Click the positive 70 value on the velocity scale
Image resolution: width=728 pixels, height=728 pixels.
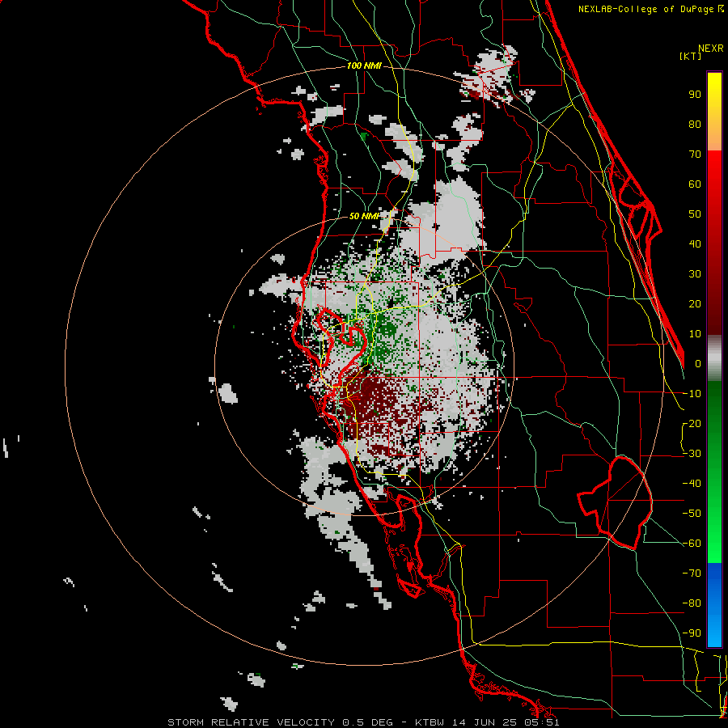(695, 154)
